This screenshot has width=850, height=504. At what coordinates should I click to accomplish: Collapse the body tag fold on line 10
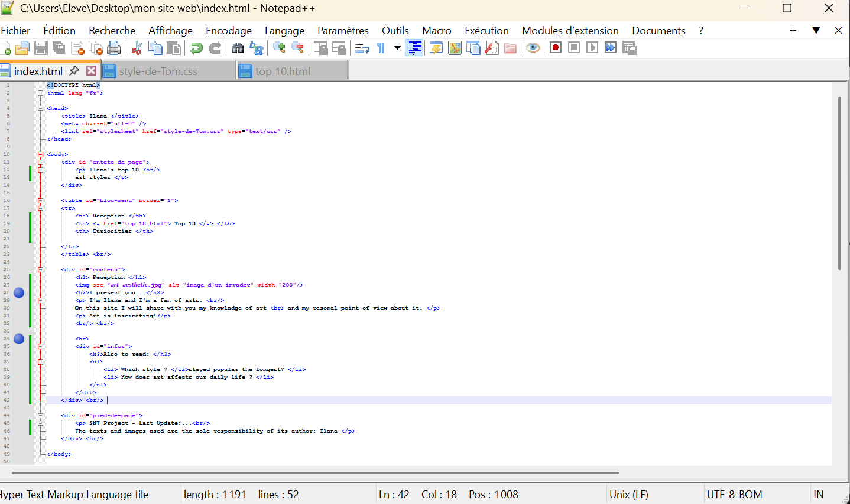pos(40,154)
